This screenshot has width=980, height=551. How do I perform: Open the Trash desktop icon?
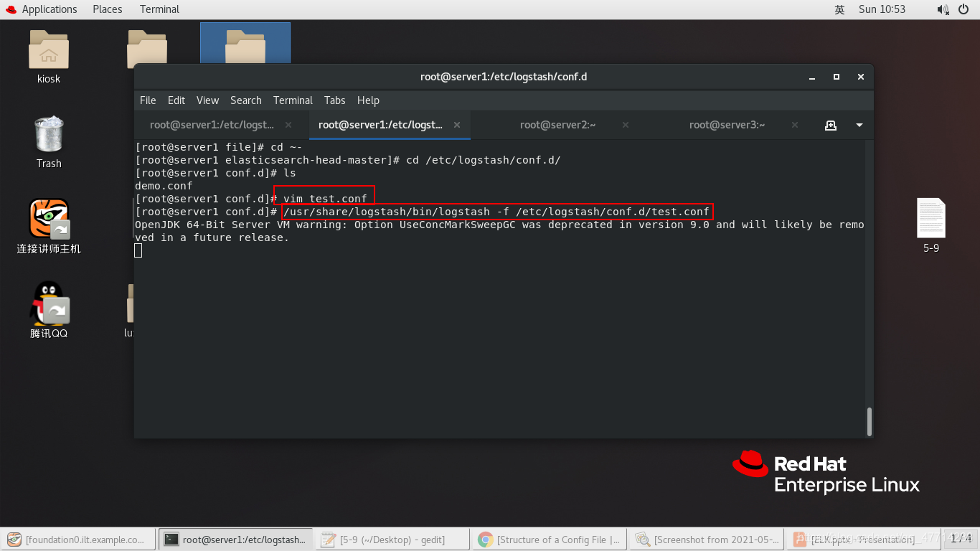coord(49,134)
